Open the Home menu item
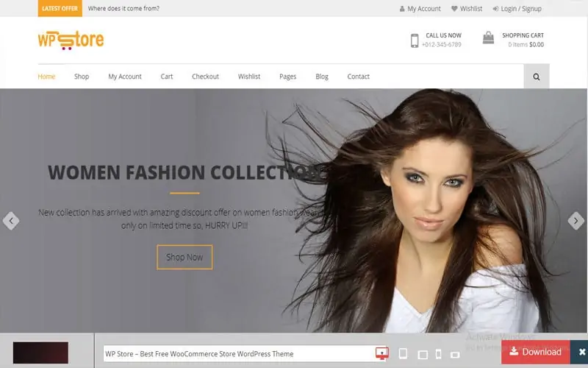The height and width of the screenshot is (368, 588). click(46, 77)
